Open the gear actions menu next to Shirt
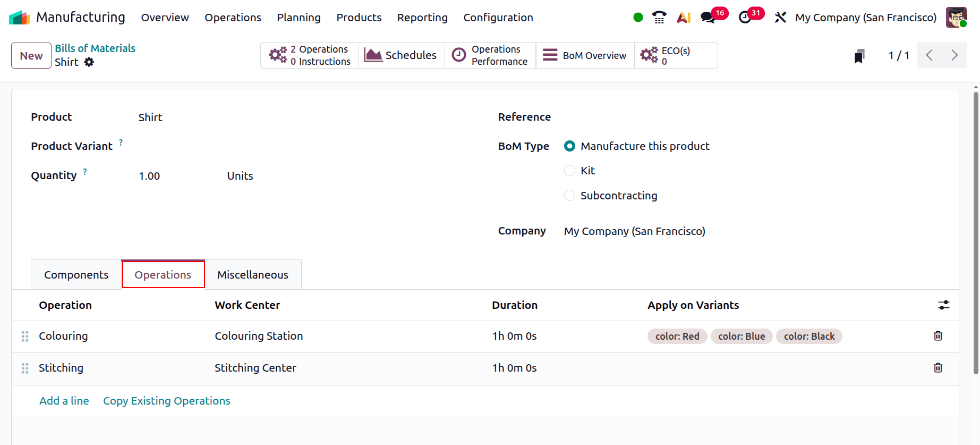 [89, 62]
